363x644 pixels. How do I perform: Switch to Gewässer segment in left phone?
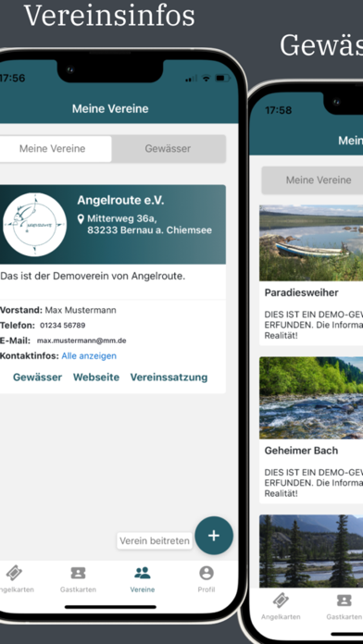(x=169, y=149)
